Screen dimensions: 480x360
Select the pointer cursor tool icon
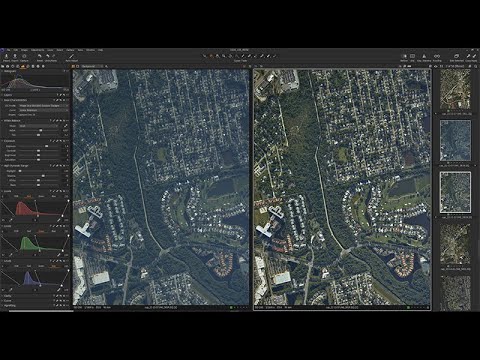[204, 56]
